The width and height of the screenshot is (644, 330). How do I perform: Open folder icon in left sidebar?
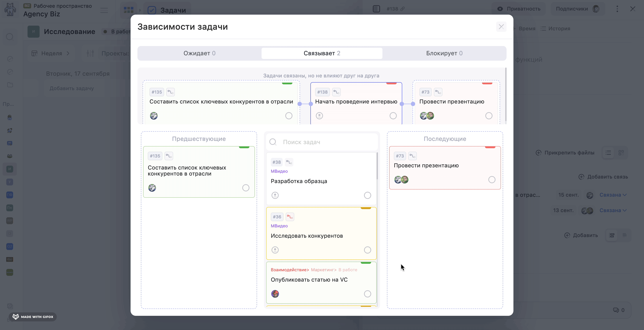(x=10, y=85)
